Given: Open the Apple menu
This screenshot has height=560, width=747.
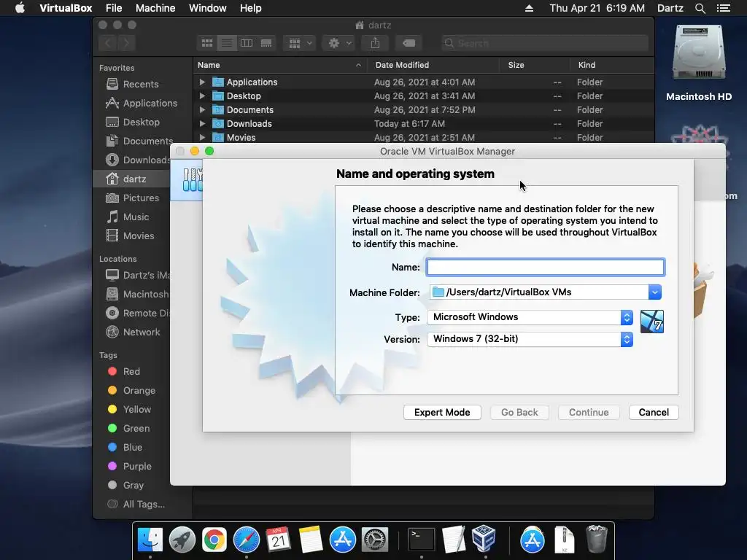Looking at the screenshot, I should tap(20, 8).
